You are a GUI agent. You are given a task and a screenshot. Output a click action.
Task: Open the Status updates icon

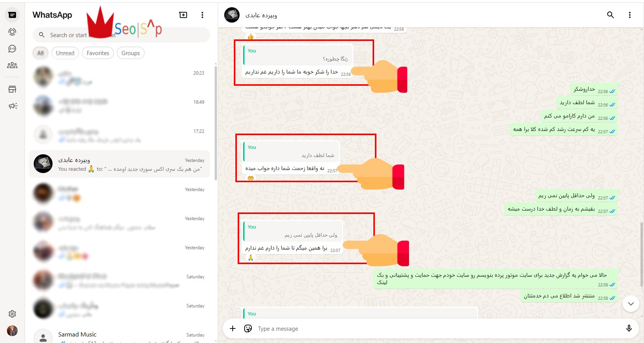pyautogui.click(x=12, y=32)
